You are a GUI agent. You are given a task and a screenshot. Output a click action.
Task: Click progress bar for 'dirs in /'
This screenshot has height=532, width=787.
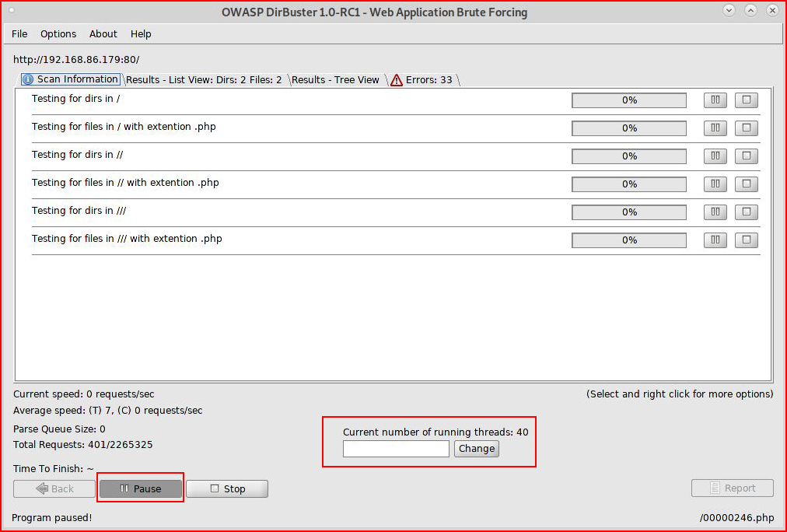pyautogui.click(x=629, y=100)
